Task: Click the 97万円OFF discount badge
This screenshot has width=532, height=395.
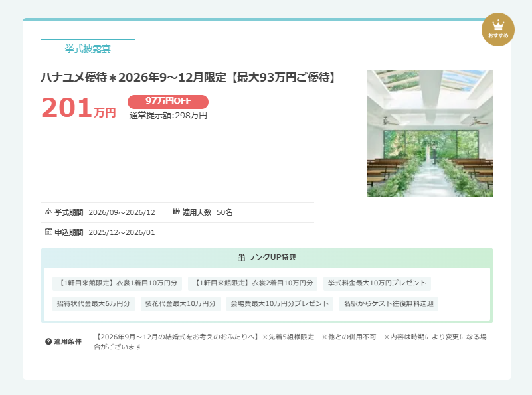Action: click(168, 102)
